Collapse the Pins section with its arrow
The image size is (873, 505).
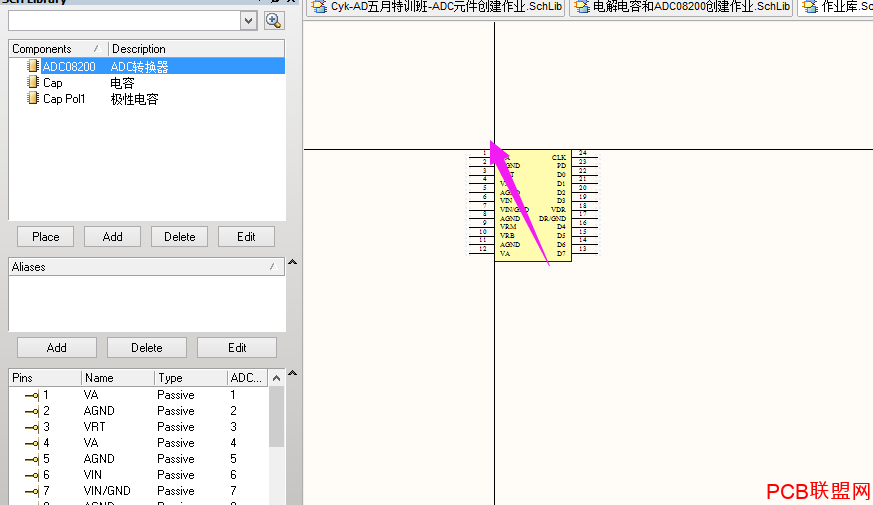(292, 373)
